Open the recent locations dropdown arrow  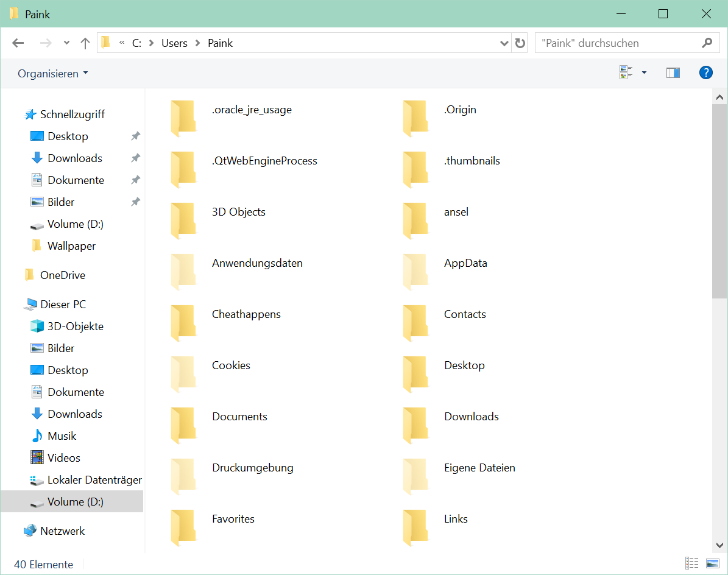66,43
